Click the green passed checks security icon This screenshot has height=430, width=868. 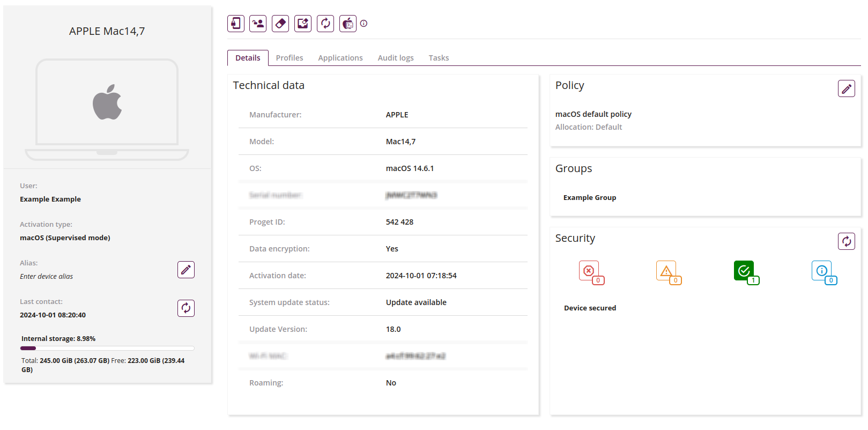point(746,272)
